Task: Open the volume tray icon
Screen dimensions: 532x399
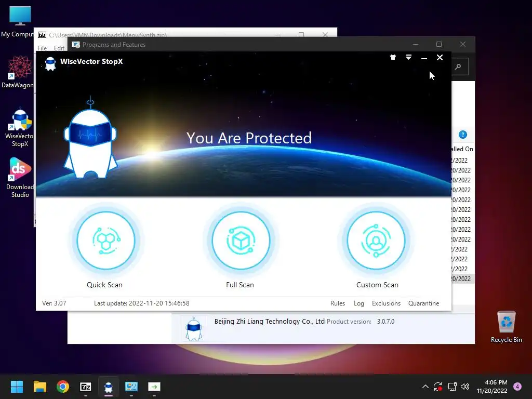Action: [465, 387]
